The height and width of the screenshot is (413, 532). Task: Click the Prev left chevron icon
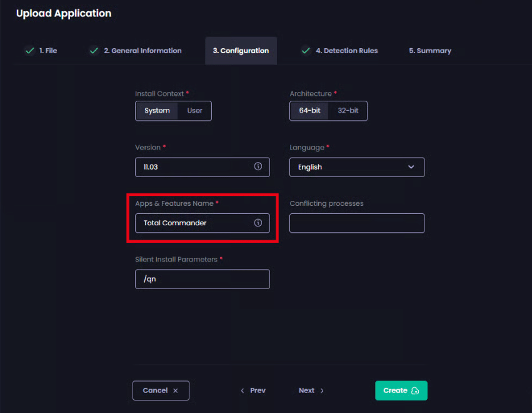pyautogui.click(x=243, y=390)
